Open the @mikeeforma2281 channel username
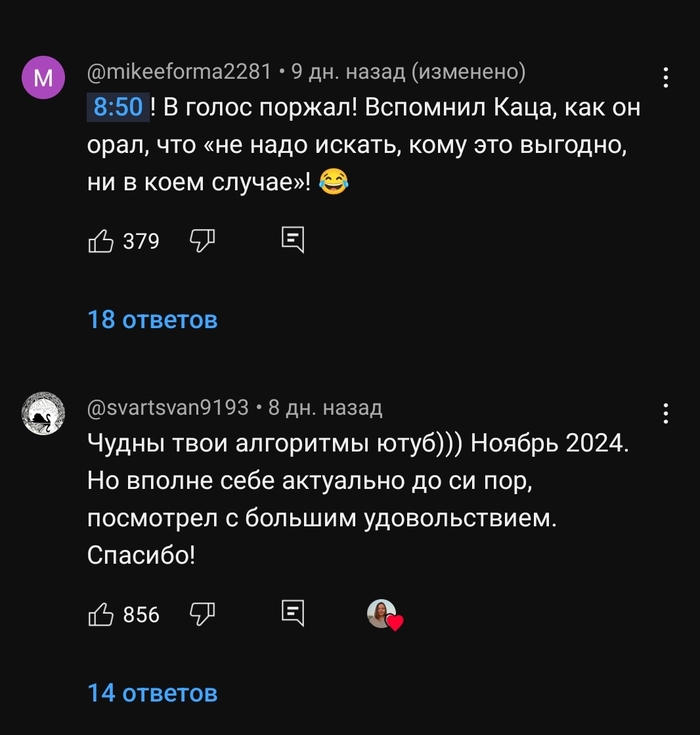The height and width of the screenshot is (735, 700). (180, 72)
